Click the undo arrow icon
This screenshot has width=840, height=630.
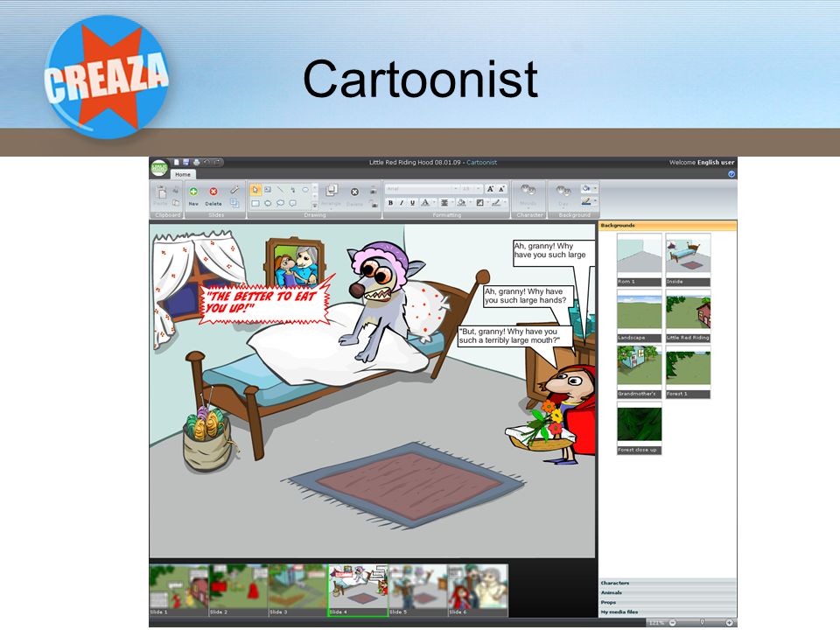(206, 162)
